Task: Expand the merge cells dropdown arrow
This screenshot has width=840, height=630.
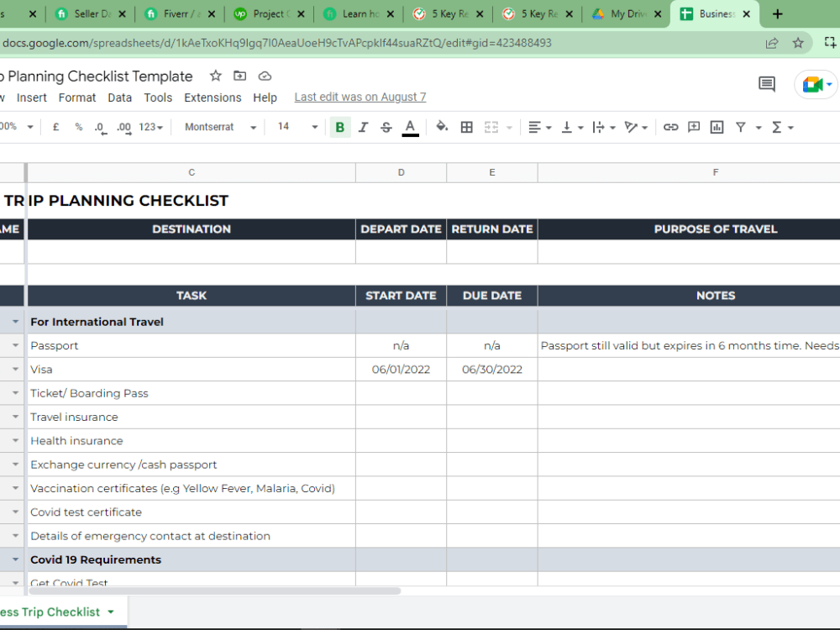Action: point(509,128)
